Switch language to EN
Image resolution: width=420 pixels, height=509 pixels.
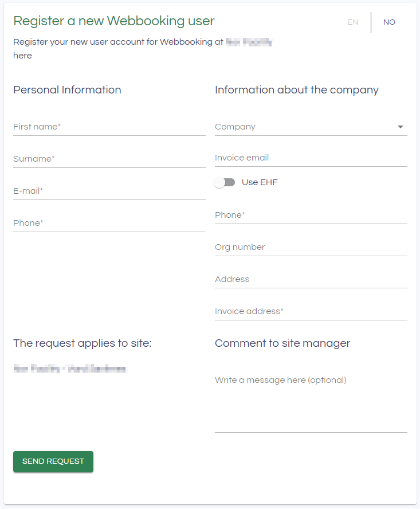pyautogui.click(x=352, y=22)
